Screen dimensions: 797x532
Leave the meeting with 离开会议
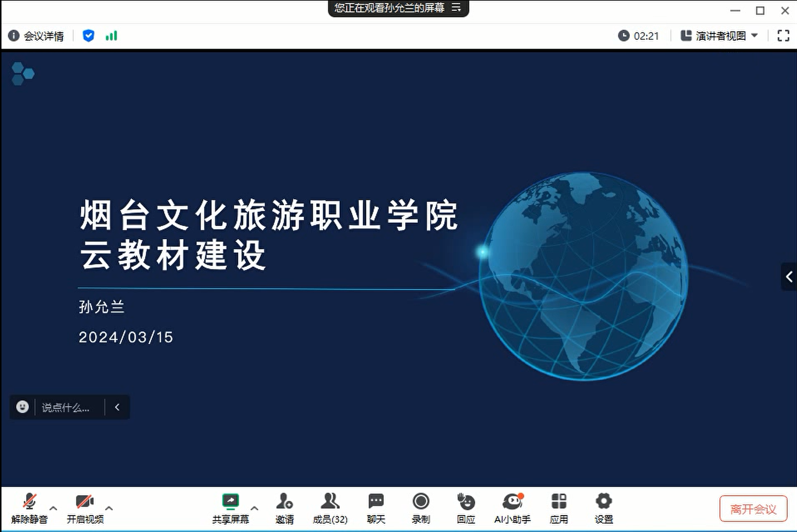click(753, 509)
